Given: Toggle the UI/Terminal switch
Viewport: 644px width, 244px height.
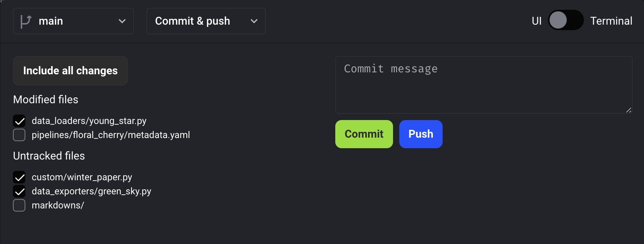Looking at the screenshot, I should 566,20.
